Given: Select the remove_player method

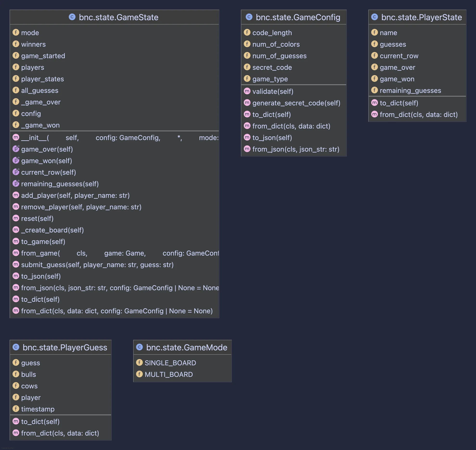Looking at the screenshot, I should (x=81, y=207).
